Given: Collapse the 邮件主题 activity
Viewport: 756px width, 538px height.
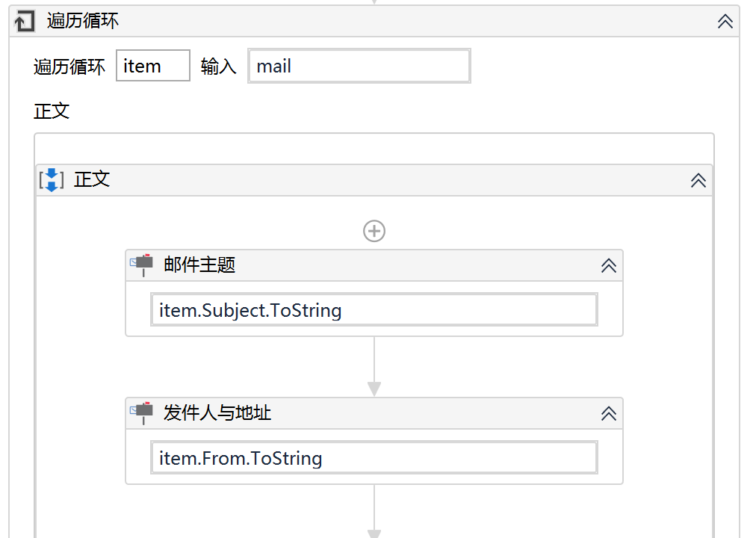Looking at the screenshot, I should click(609, 265).
